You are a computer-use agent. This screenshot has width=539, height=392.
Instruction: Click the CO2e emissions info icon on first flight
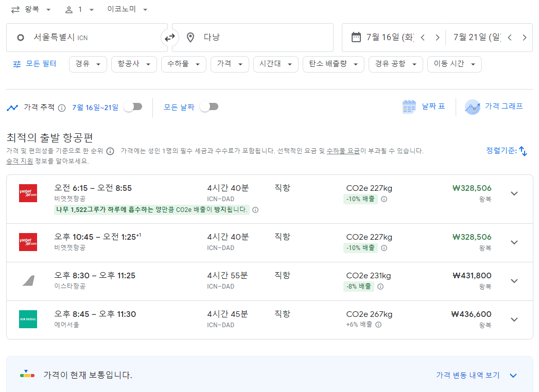pyautogui.click(x=384, y=199)
